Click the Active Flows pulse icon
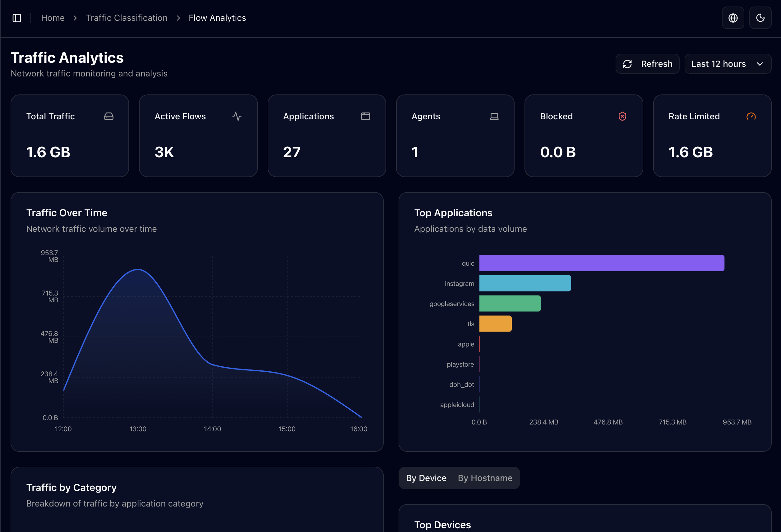Screen dimensions: 781x532 pyautogui.click(x=237, y=116)
